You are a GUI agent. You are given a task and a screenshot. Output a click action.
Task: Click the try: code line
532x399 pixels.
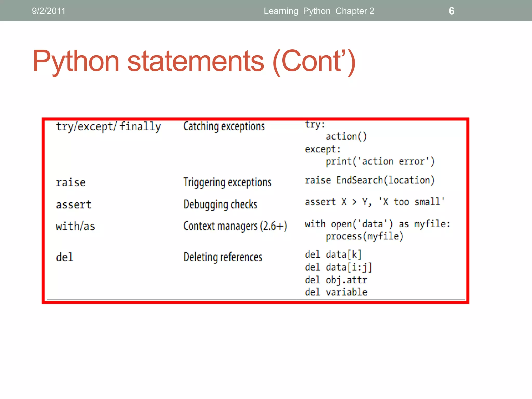315,124
